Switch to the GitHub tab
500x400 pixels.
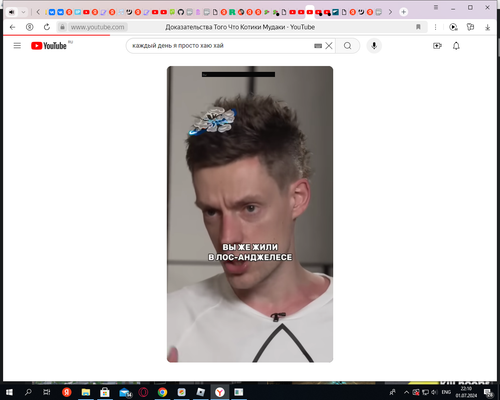coord(181,12)
